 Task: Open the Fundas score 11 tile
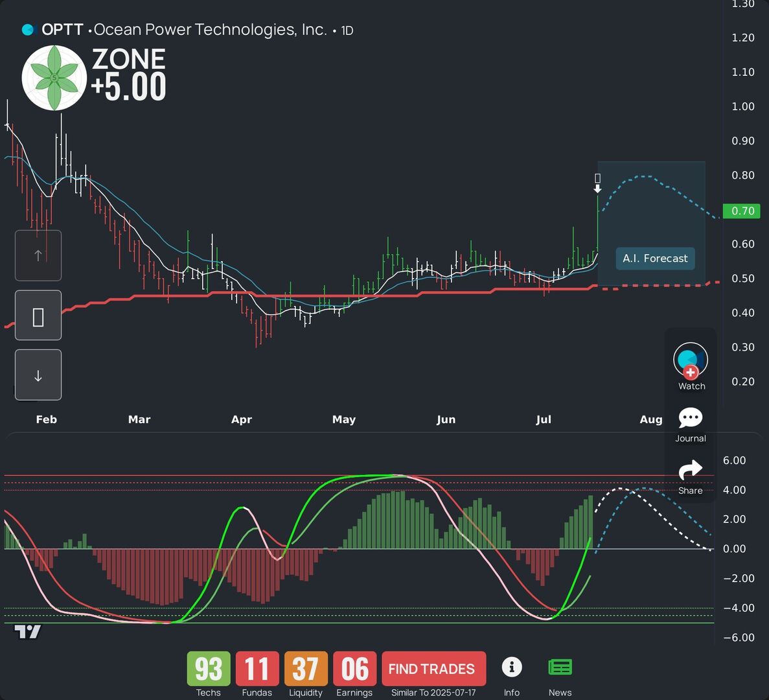tap(257, 669)
